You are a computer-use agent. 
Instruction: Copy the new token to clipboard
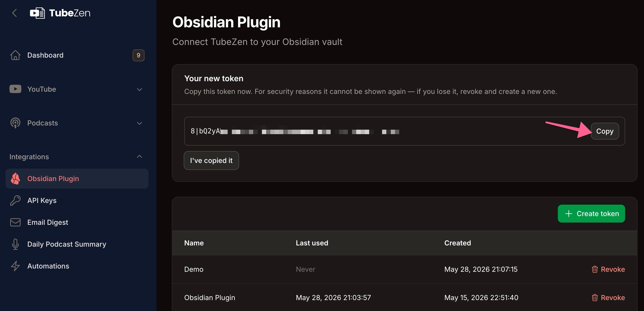pos(605,131)
